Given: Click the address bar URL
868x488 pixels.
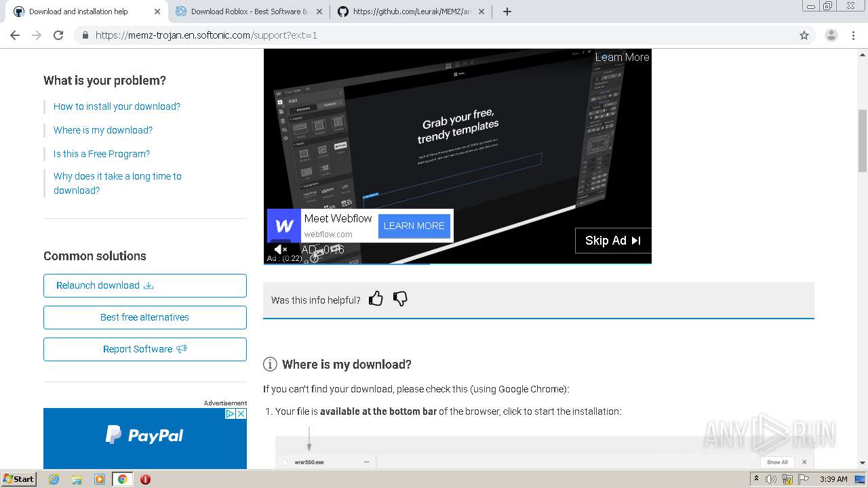Looking at the screenshot, I should point(206,35).
